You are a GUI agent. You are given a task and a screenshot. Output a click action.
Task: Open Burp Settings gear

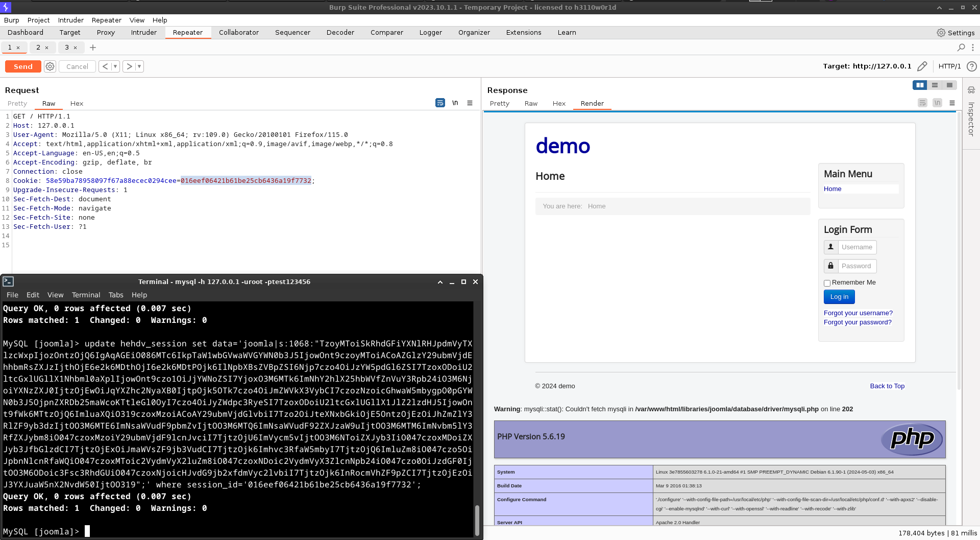pos(955,33)
